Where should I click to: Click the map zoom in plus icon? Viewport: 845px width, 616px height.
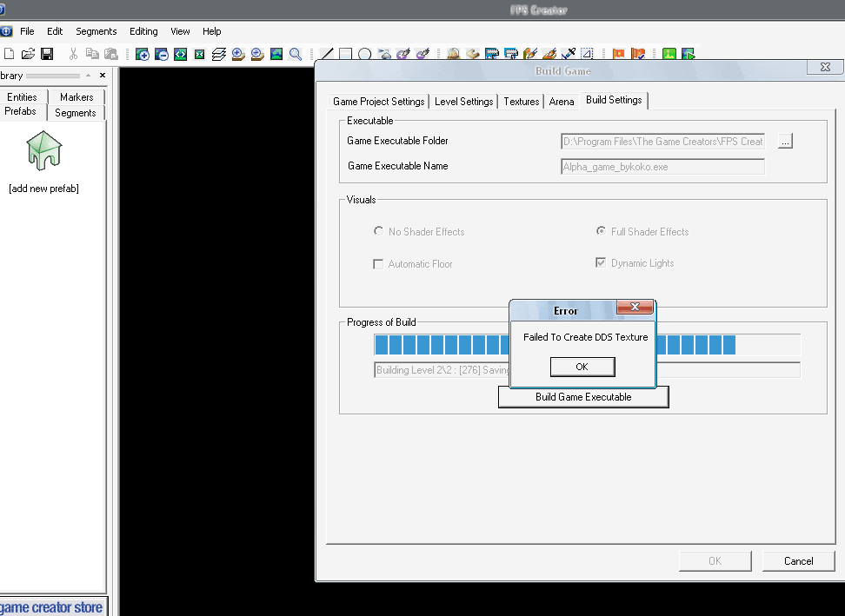143,54
